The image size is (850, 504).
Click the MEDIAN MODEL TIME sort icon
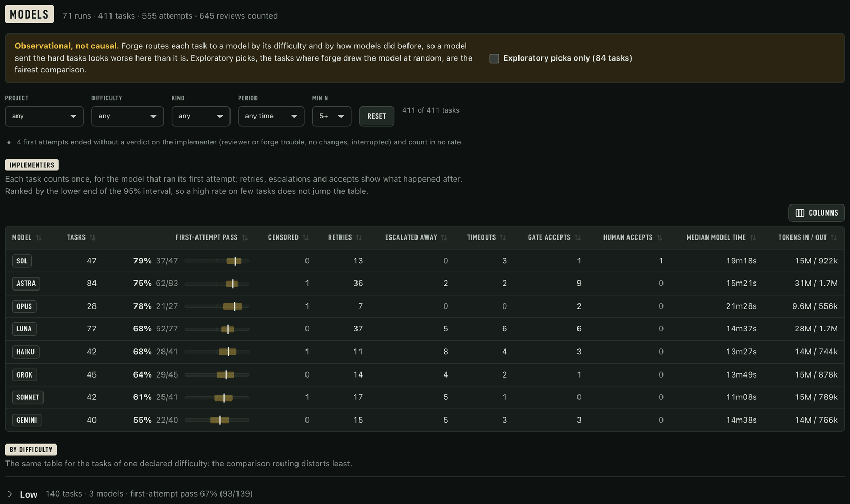[x=753, y=237]
